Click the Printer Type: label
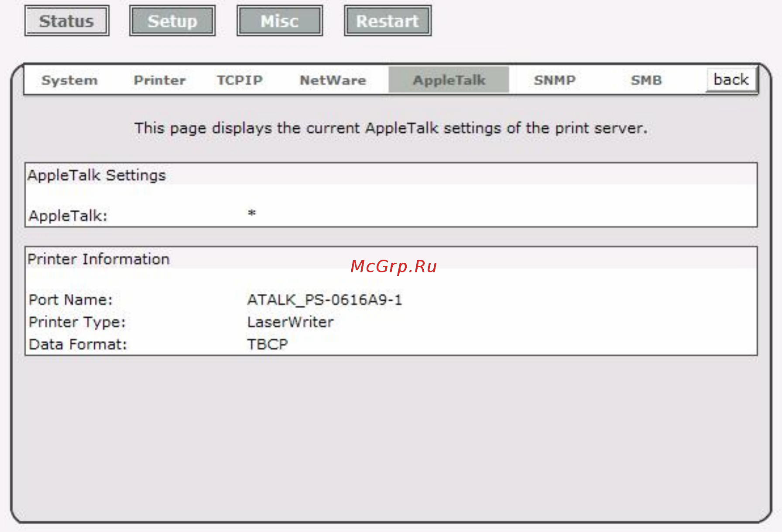The height and width of the screenshot is (532, 782). (x=77, y=323)
